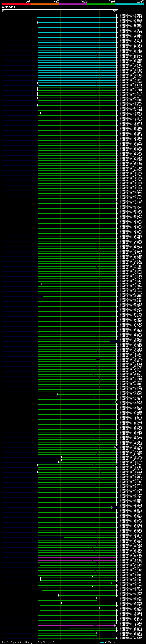Screen dimensions: 146x644
Task: Select hit label UniRef100_Q9M5M5
Action: 131,60
